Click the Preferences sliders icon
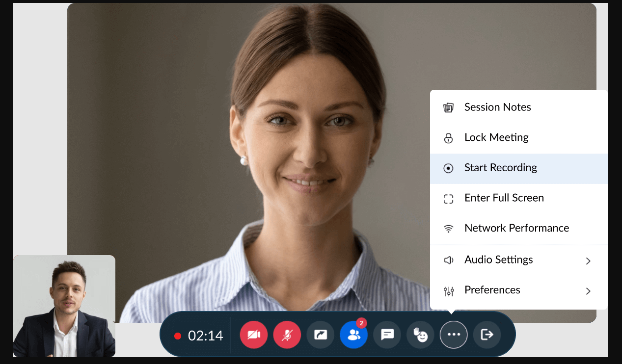 coord(448,290)
